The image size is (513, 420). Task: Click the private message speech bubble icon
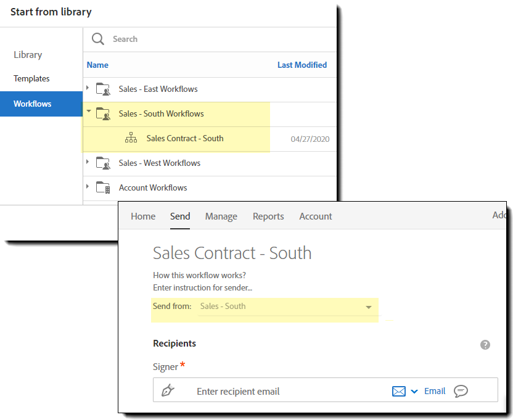pyautogui.click(x=461, y=391)
